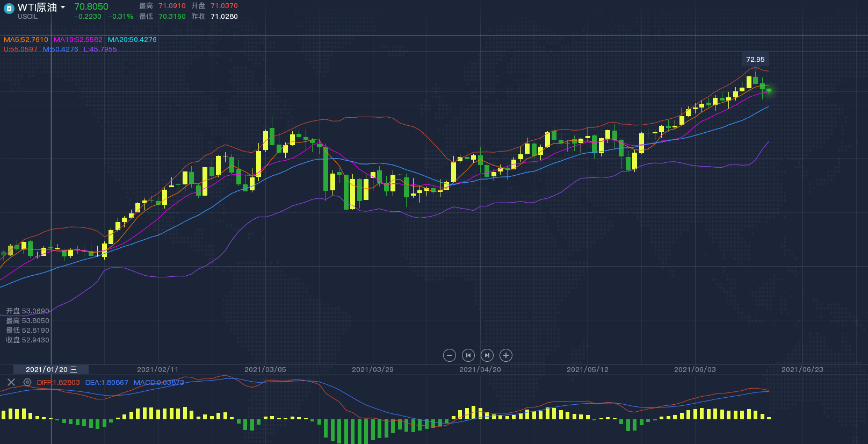The image size is (868, 444).
Task: Click the glowing latest-price marker on chart
Action: click(x=769, y=90)
